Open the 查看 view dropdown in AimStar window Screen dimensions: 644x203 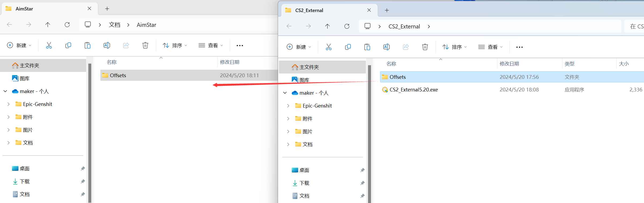[211, 45]
